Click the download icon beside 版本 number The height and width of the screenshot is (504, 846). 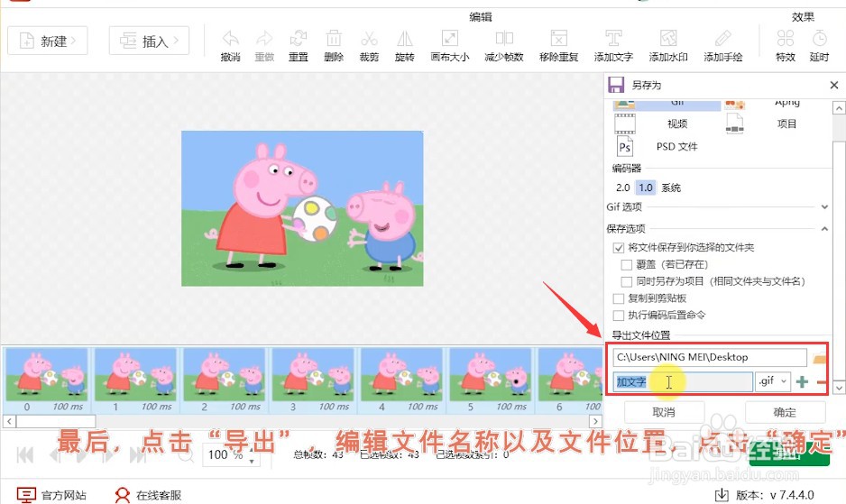(722, 495)
